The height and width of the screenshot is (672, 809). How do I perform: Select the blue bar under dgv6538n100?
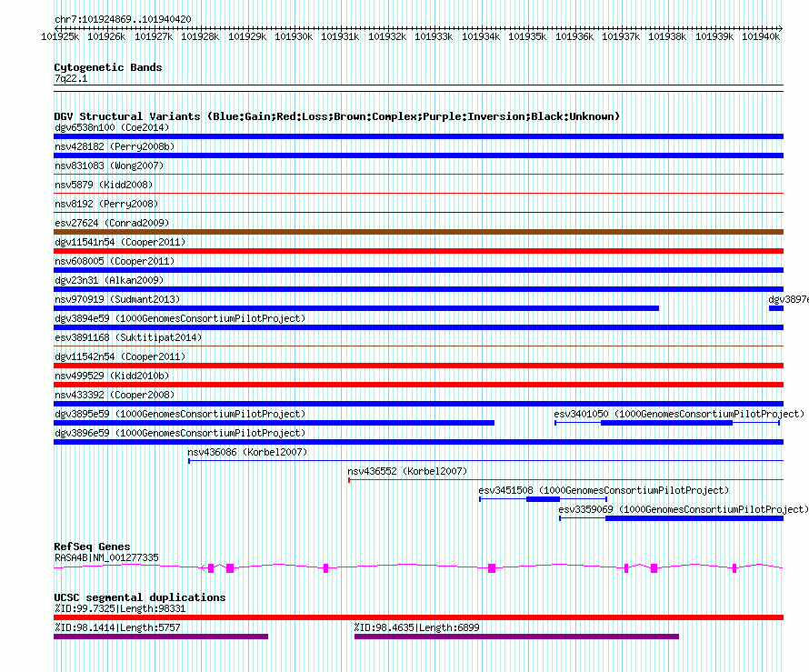point(418,136)
